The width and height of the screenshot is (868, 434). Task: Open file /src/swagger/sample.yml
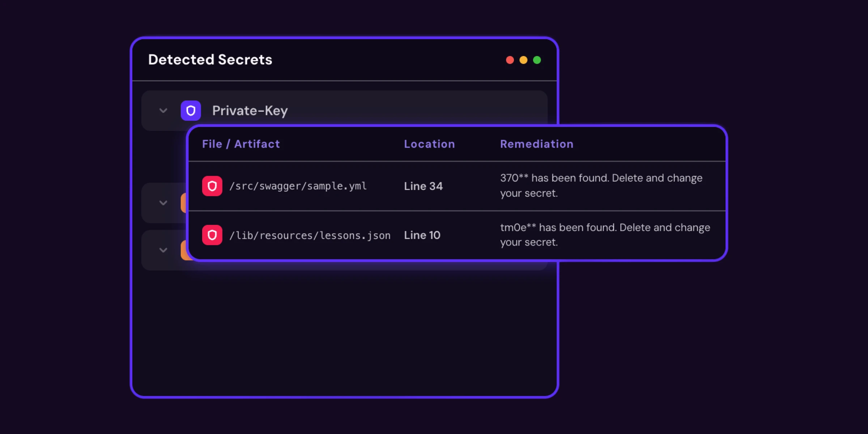(x=298, y=186)
